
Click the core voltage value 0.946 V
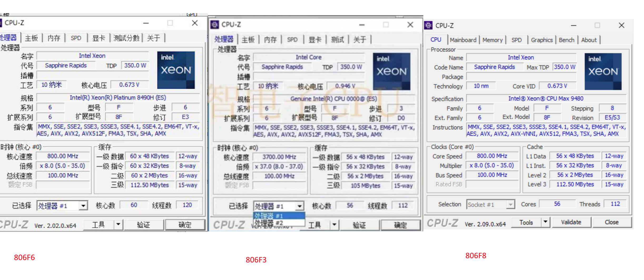click(x=345, y=86)
